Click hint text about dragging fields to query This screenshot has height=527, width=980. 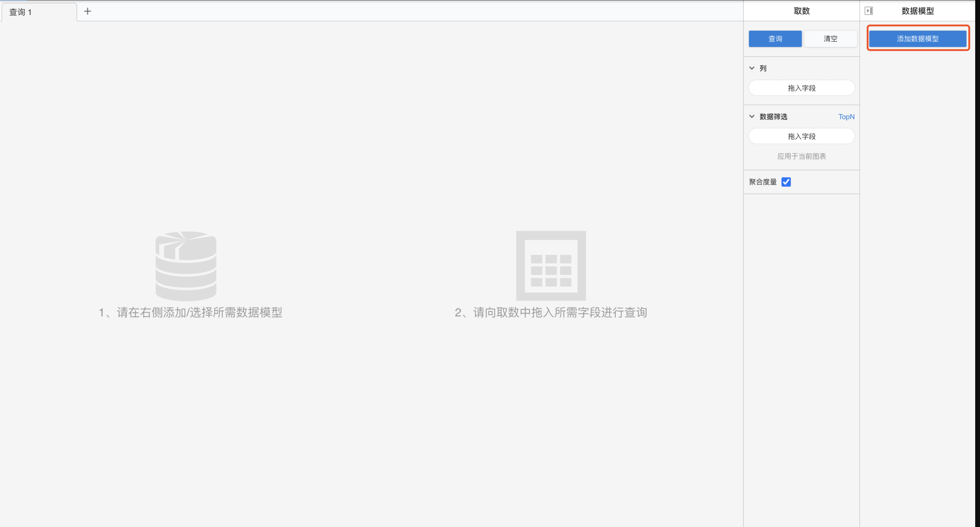(x=551, y=313)
